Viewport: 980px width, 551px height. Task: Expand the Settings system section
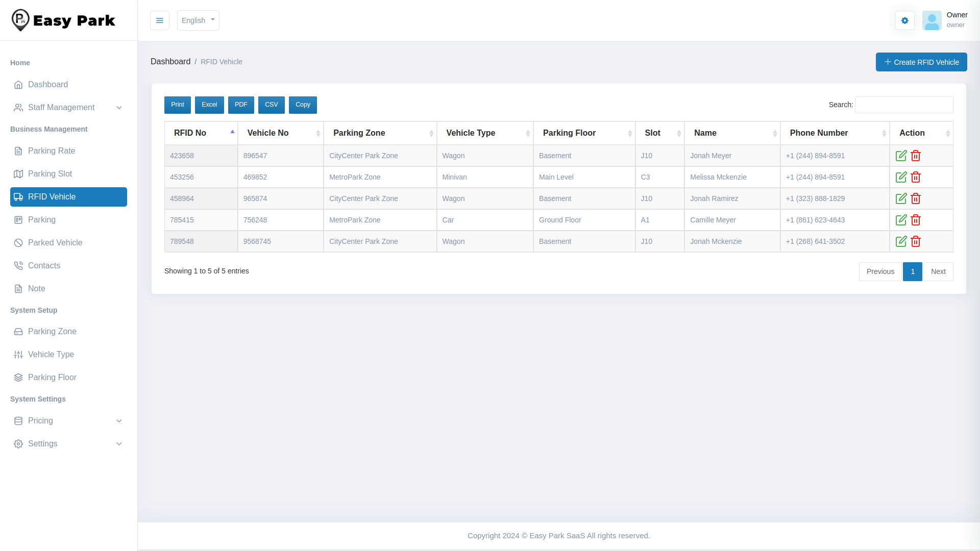tap(68, 443)
